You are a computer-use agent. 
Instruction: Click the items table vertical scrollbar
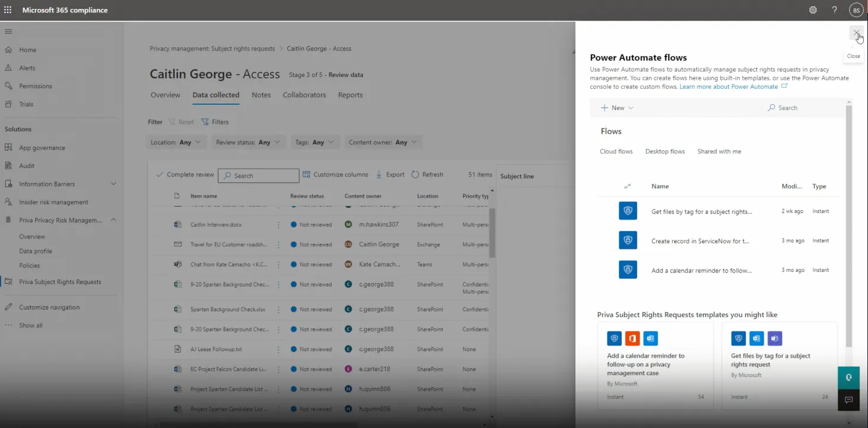(x=492, y=233)
